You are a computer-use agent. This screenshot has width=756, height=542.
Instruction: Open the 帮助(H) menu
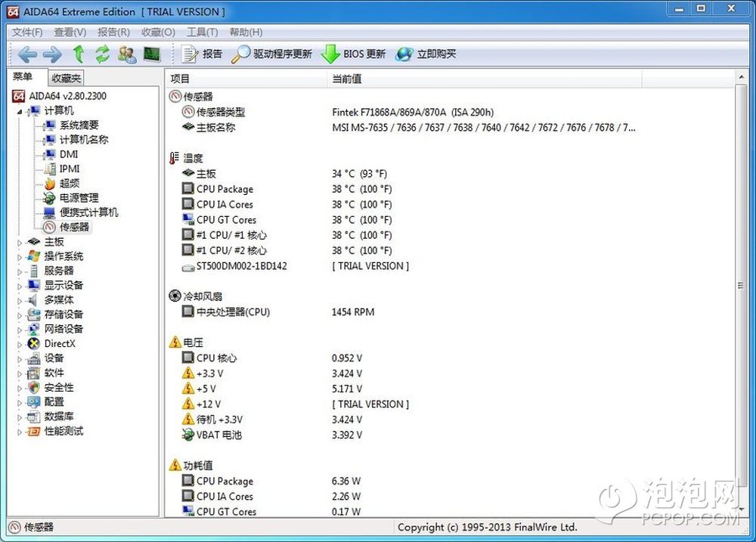click(246, 33)
